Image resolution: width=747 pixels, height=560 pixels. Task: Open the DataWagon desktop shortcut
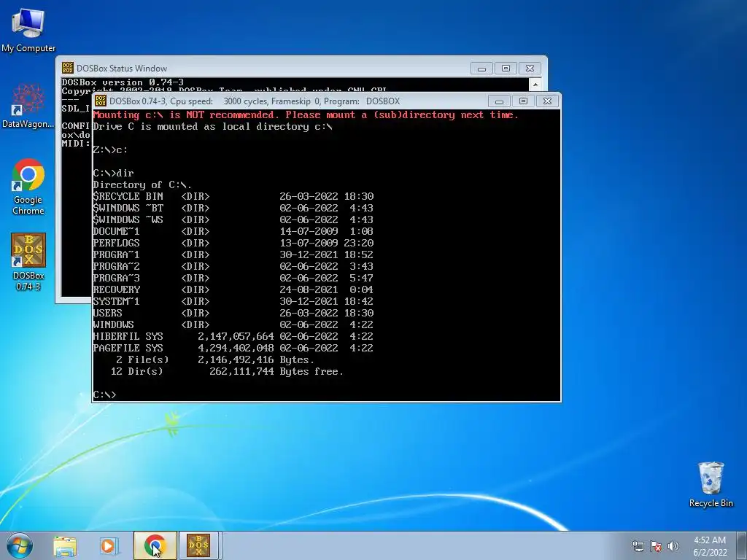coord(28,106)
